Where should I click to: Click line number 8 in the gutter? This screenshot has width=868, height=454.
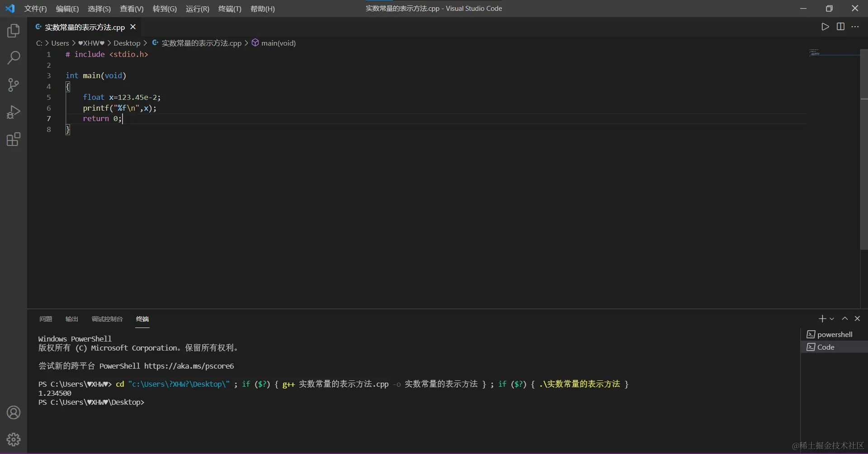click(49, 130)
